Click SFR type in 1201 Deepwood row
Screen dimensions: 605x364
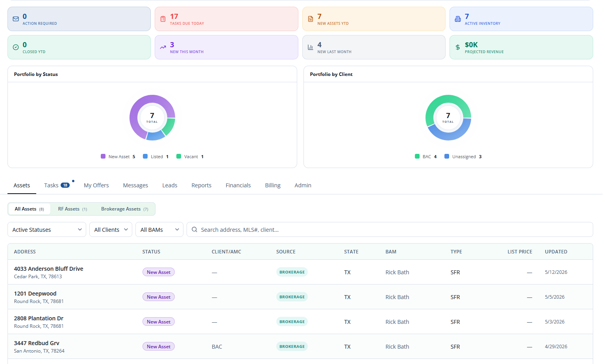click(455, 297)
